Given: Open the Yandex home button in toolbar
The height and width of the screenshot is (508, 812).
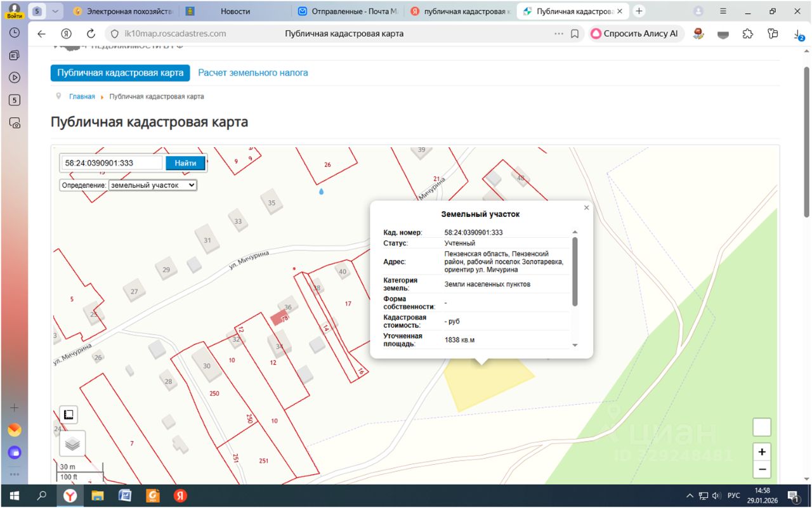Looking at the screenshot, I should [66, 34].
